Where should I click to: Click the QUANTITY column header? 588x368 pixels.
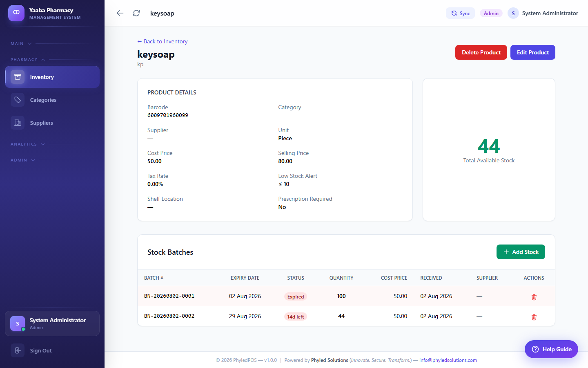coord(341,278)
